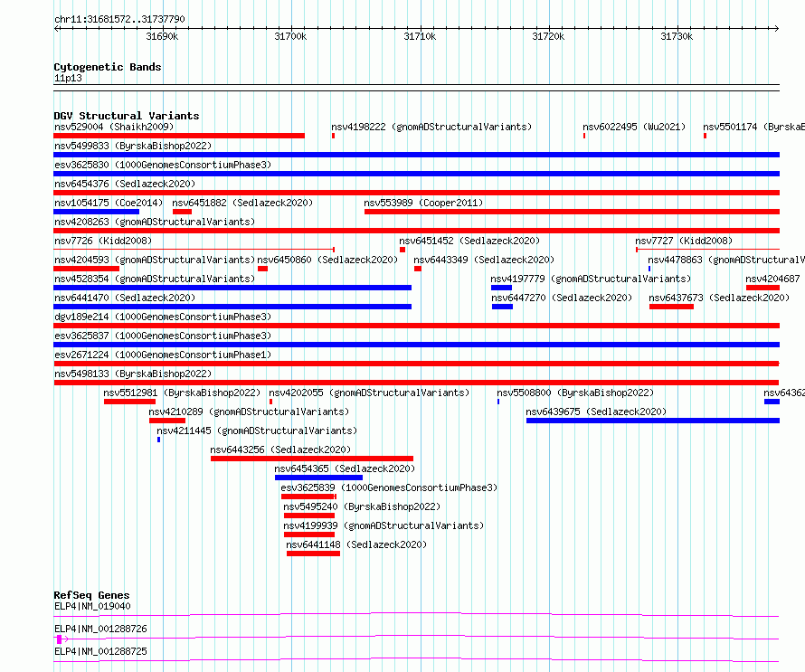Open nsv6454376 (Sedlazeck2020) variant
805x672 pixels.
(x=125, y=184)
